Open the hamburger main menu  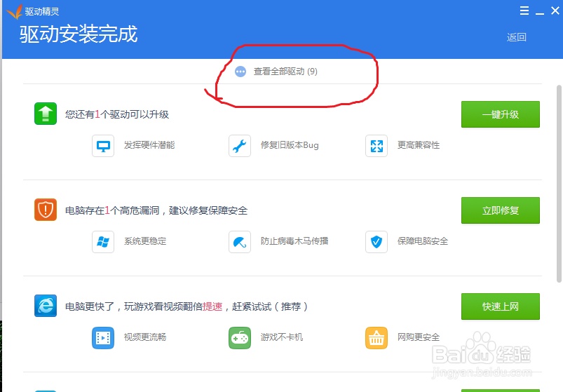point(524,11)
